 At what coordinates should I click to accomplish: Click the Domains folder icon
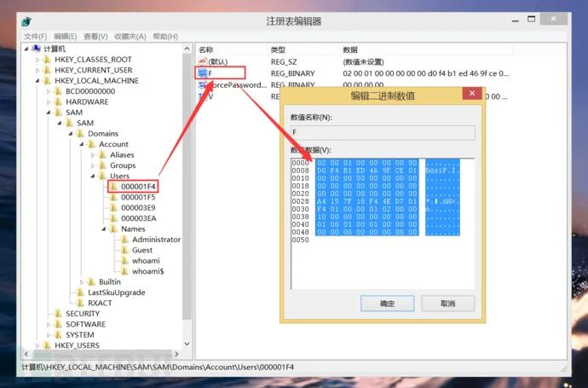[80, 134]
